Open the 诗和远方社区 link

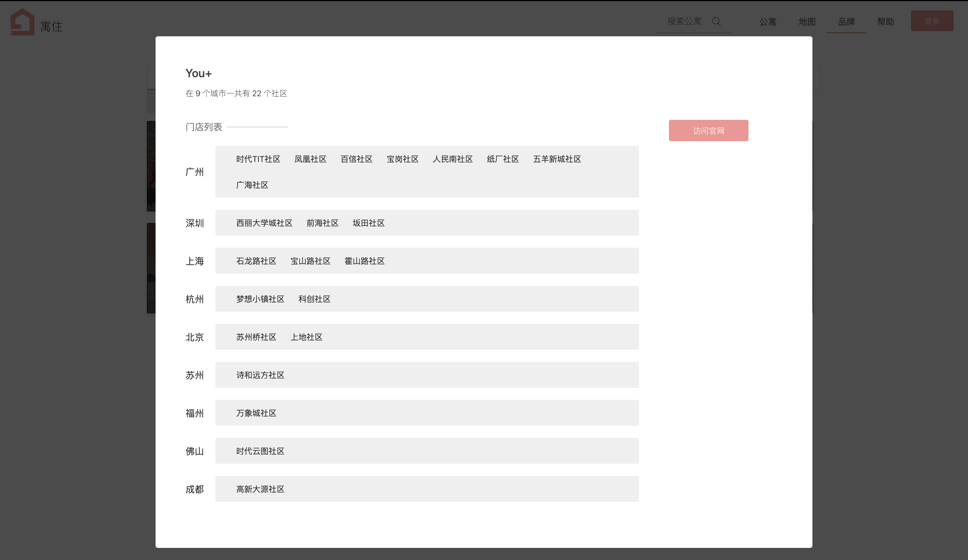(x=260, y=375)
